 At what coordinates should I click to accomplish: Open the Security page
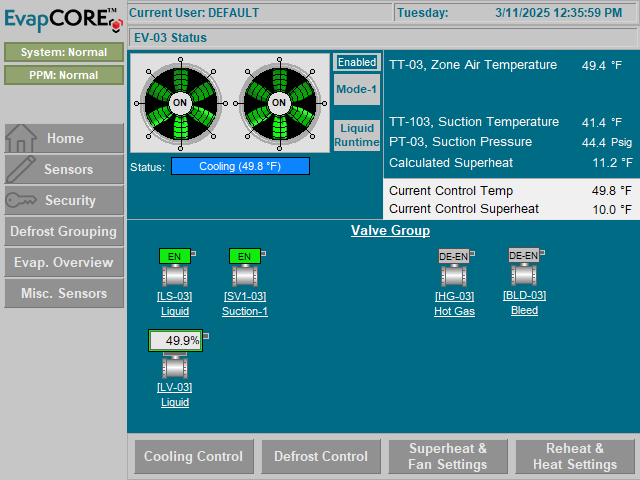[64, 200]
